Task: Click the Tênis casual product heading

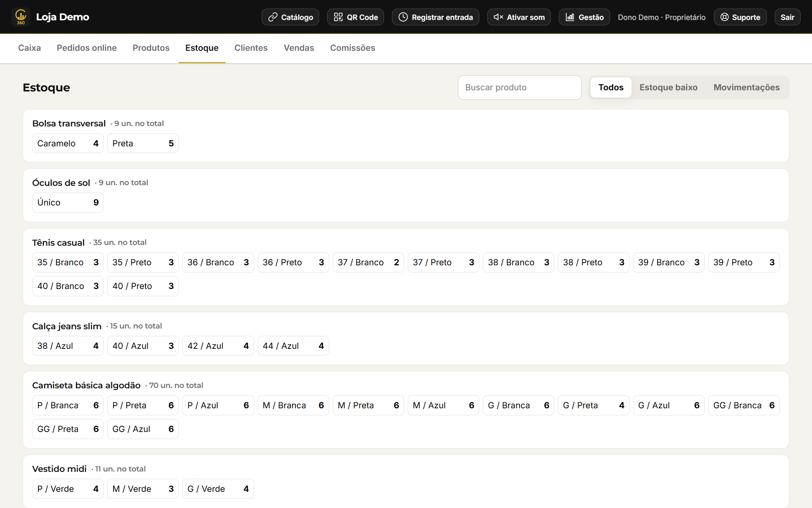Action: pyautogui.click(x=58, y=243)
